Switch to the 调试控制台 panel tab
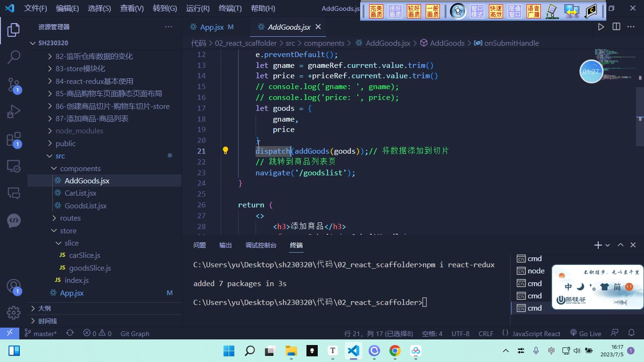Screen dimensions: 644x362 coord(261,245)
